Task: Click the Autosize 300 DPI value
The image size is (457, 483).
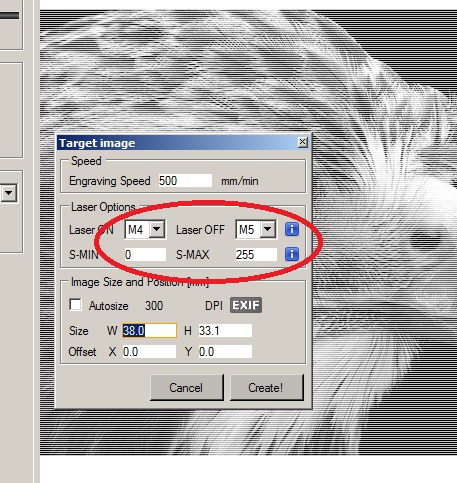Action: click(154, 305)
